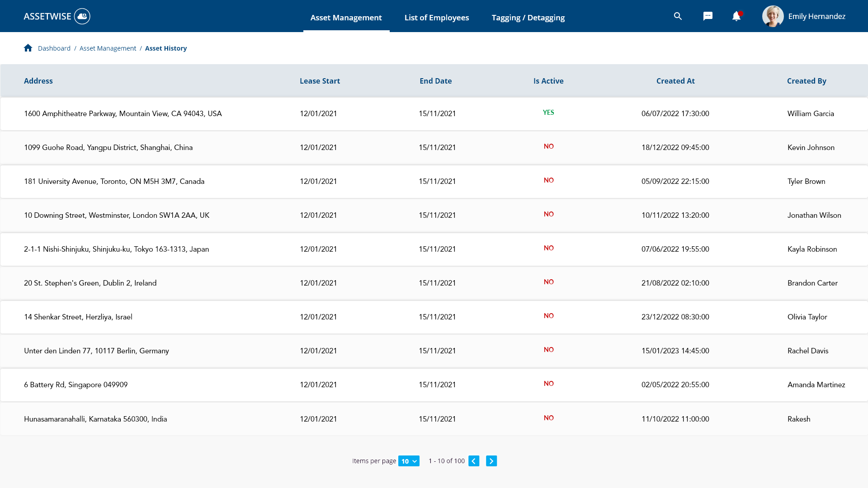868x488 pixels.
Task: Sort by the Address column header
Action: click(38, 81)
